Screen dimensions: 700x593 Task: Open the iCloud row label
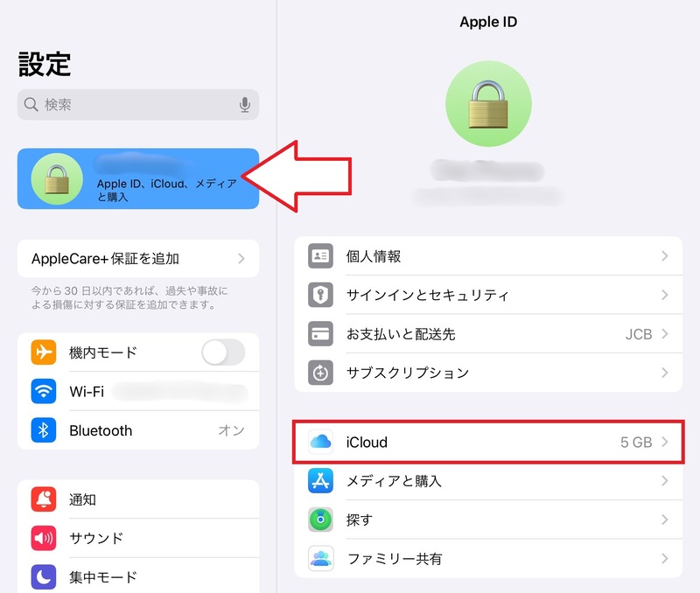pos(367,443)
